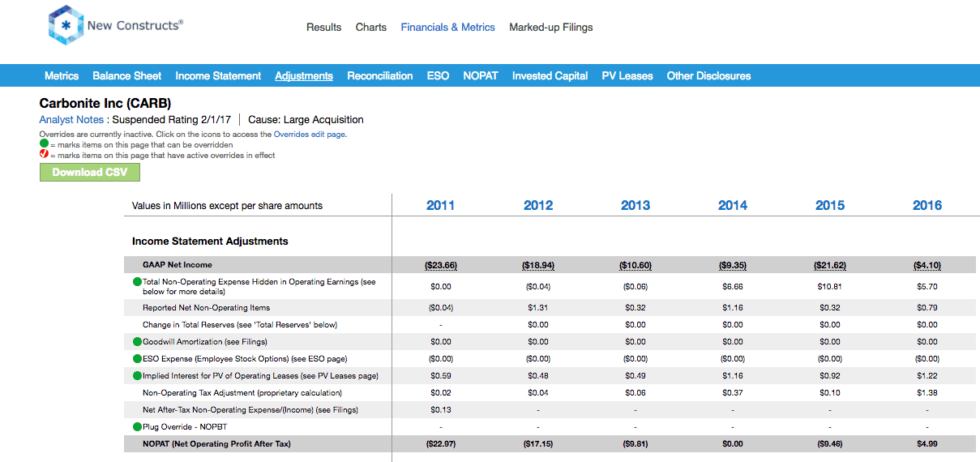Click the Change in Total Reserves label
Viewport: 980px width, 462px height.
pos(240,325)
